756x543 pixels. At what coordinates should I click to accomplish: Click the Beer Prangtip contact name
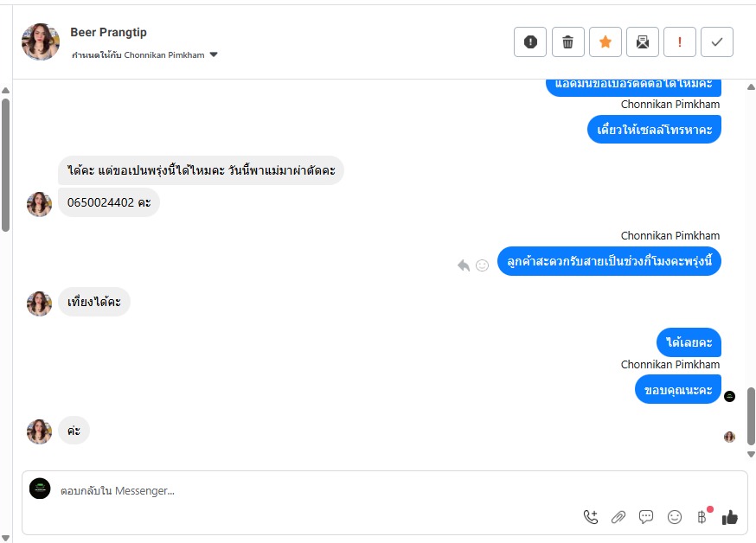[x=109, y=32]
